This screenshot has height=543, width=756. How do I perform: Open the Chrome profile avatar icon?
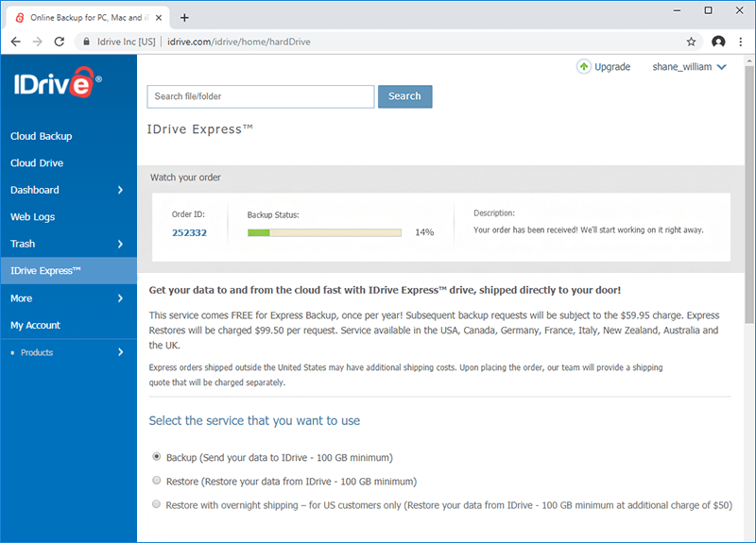coord(718,42)
